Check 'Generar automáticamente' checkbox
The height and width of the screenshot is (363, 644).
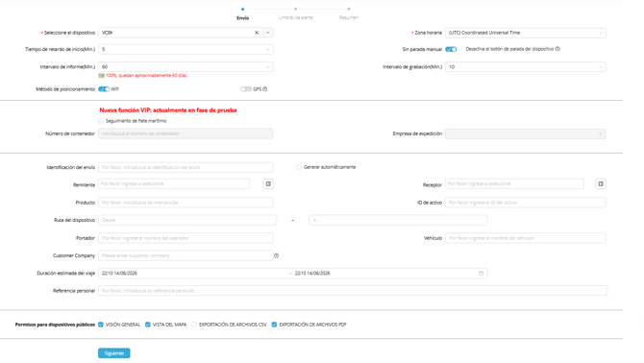[x=299, y=167]
